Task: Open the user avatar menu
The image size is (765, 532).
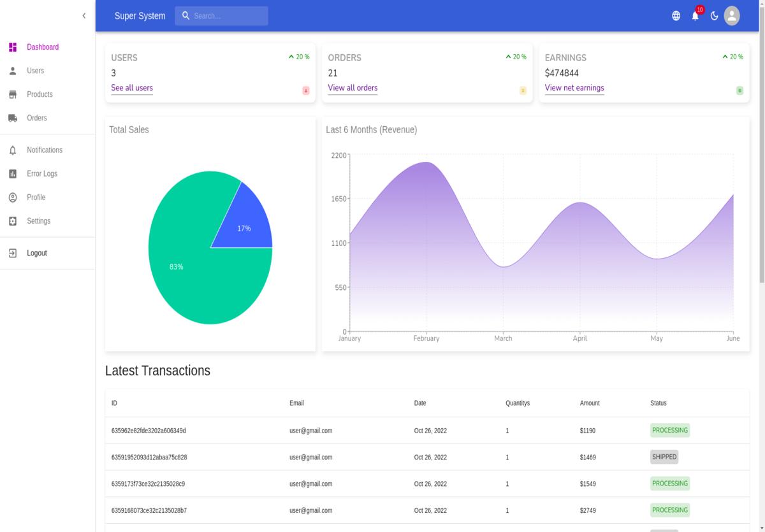Action: point(732,15)
